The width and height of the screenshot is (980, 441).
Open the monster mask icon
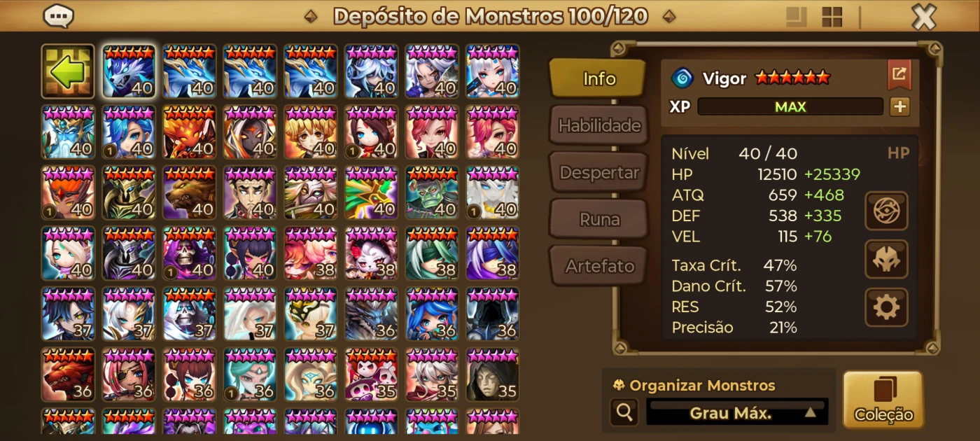pos(886,260)
